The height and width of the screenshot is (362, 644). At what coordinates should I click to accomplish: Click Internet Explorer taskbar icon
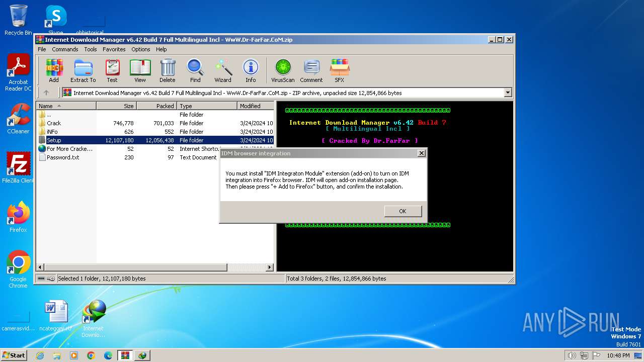pos(40,355)
